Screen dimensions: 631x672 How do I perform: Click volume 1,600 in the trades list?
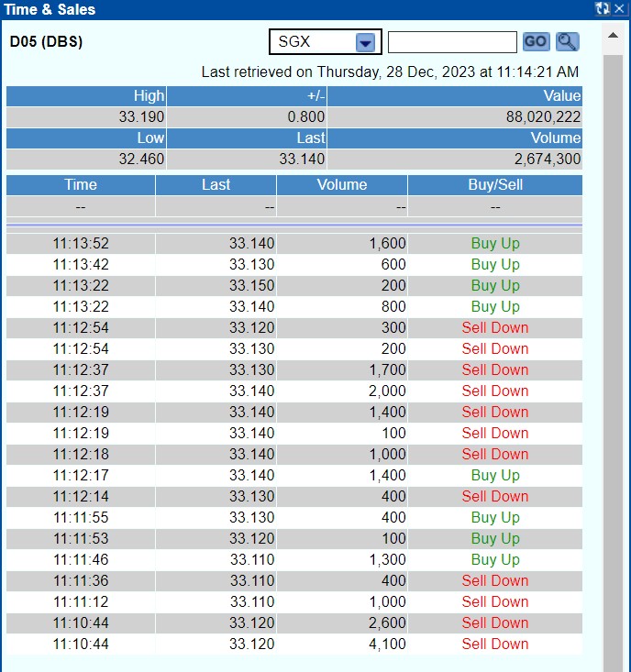[x=388, y=244]
